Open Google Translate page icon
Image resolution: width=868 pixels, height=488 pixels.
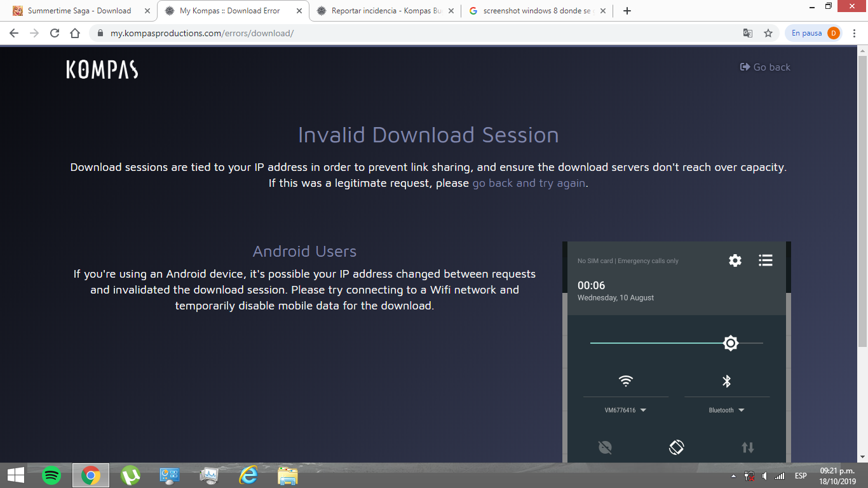[748, 33]
